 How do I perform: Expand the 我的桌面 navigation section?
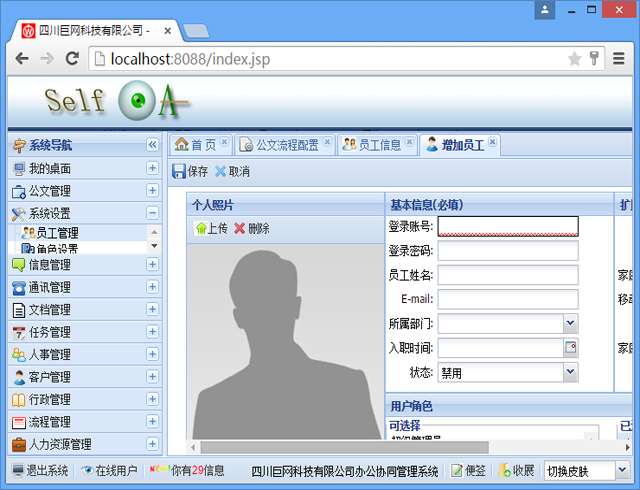point(152,168)
